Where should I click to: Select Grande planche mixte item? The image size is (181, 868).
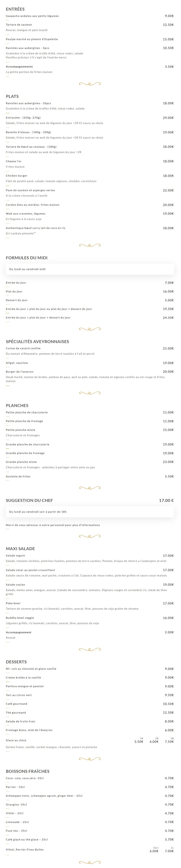(x=21, y=462)
